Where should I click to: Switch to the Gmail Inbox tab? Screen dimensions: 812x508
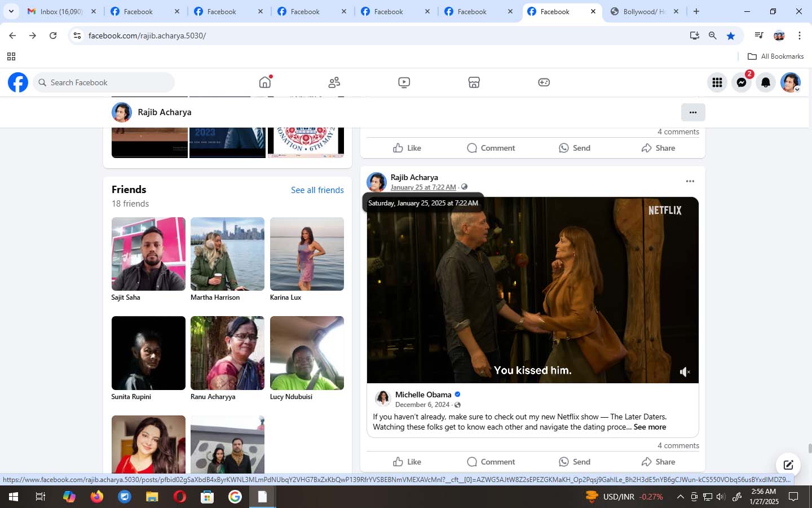click(62, 11)
